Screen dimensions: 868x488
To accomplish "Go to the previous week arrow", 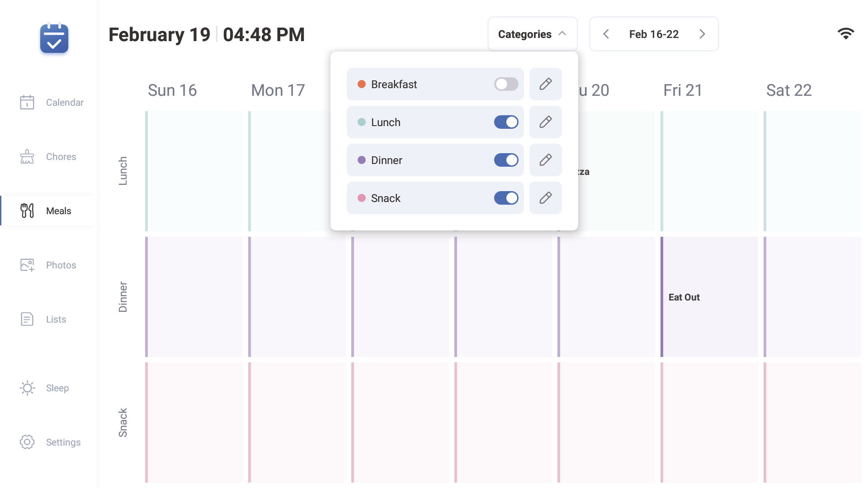I will 606,34.
